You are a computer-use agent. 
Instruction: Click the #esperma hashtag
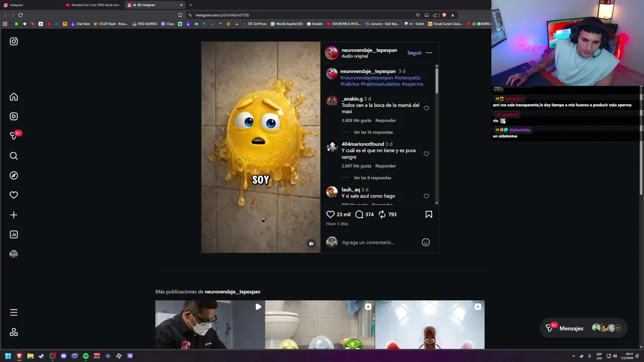(x=412, y=84)
